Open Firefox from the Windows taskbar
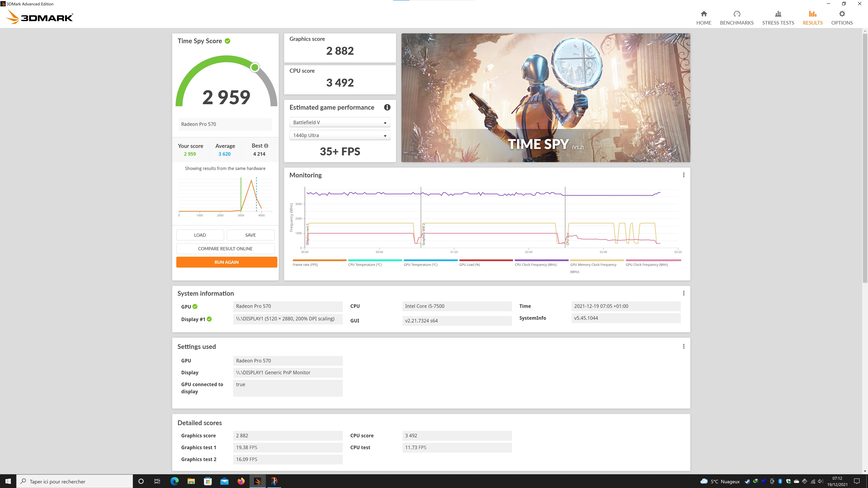 tap(241, 481)
